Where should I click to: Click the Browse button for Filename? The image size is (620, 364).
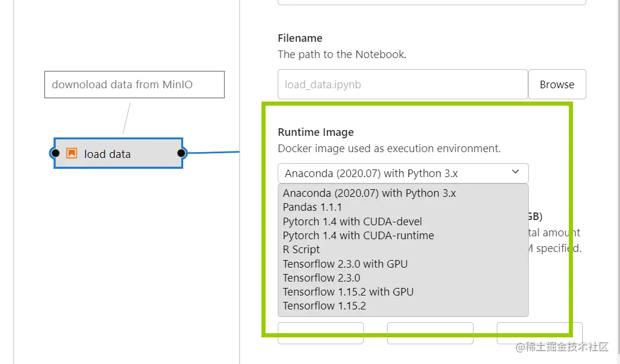pyautogui.click(x=557, y=85)
